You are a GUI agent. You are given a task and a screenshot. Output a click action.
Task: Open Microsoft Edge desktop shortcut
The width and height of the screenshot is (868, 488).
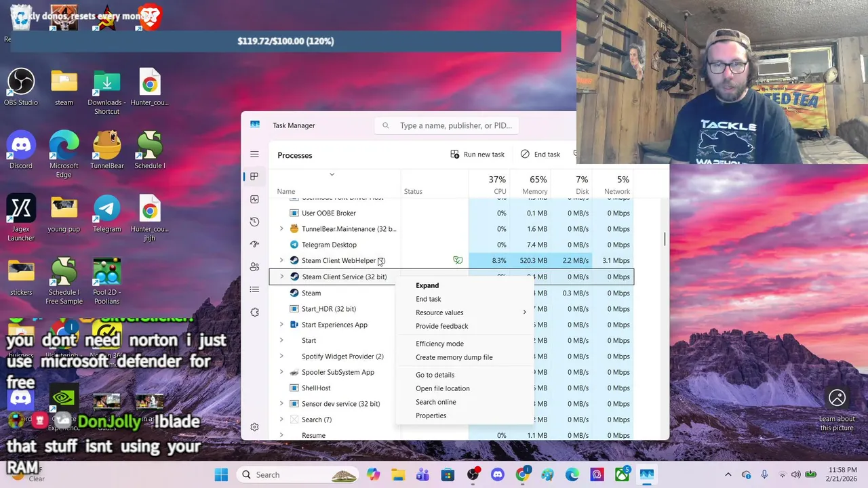tap(64, 155)
